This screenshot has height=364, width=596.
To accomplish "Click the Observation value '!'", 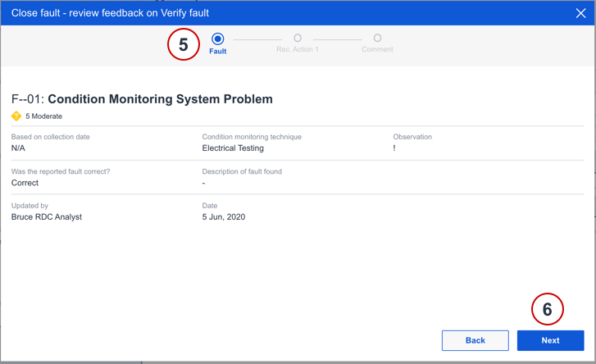I will (x=394, y=148).
